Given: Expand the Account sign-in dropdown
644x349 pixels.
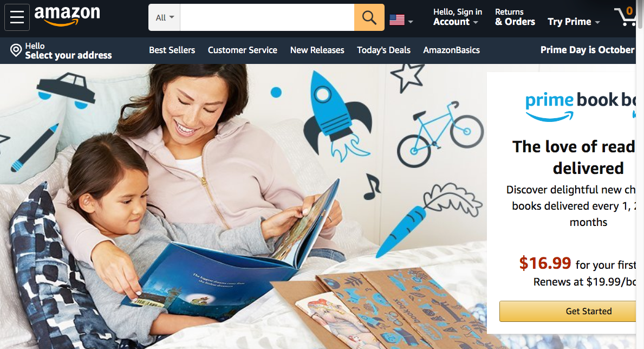Looking at the screenshot, I should 457,17.
